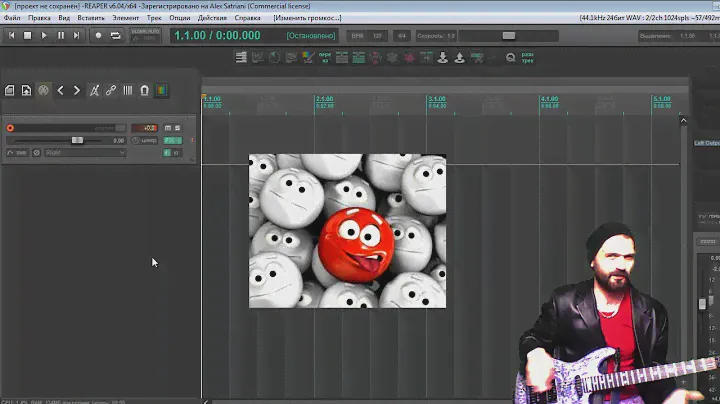Open the Вставить menu

pos(90,18)
